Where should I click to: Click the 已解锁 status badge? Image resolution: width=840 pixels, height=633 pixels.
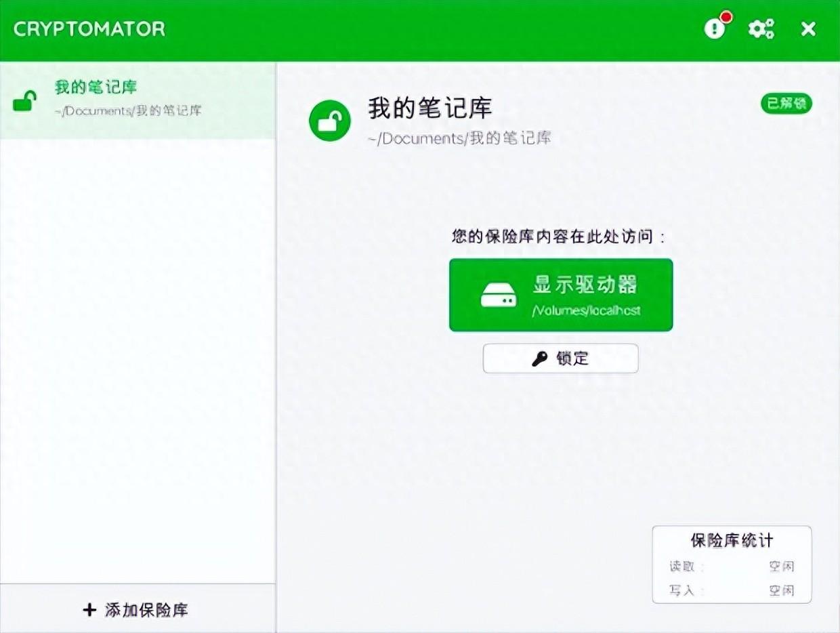[x=786, y=104]
